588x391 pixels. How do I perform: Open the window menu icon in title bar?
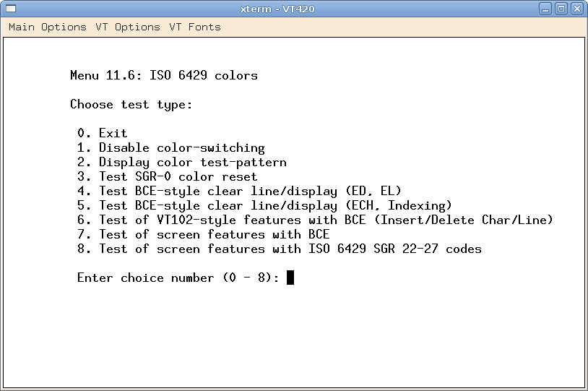click(x=10, y=9)
